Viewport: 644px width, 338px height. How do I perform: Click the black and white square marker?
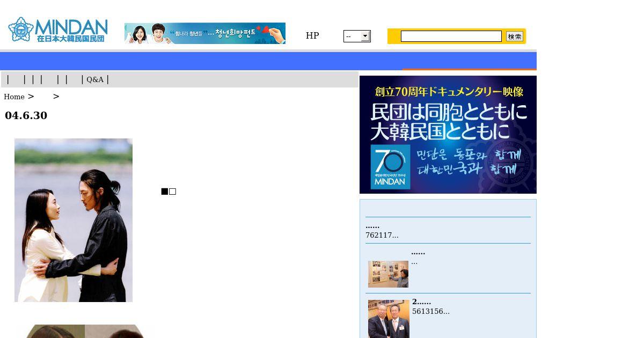click(x=169, y=192)
